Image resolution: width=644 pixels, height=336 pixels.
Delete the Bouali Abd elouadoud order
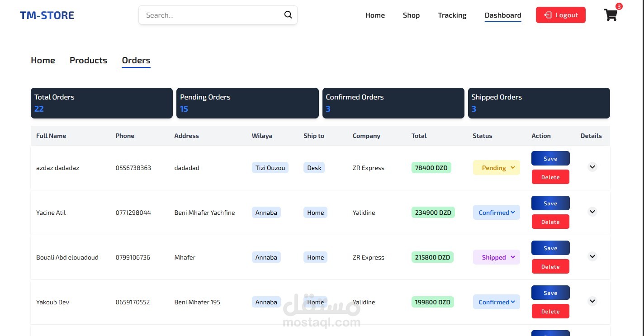tap(550, 266)
